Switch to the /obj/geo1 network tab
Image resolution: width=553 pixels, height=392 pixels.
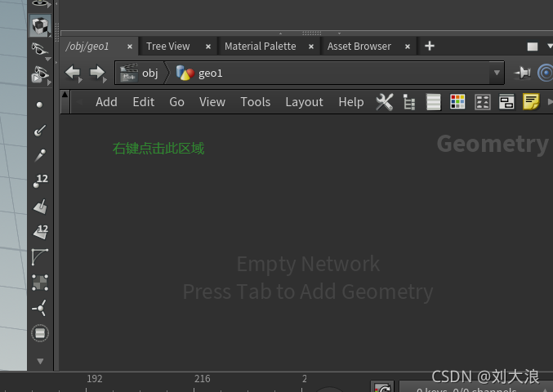(87, 47)
